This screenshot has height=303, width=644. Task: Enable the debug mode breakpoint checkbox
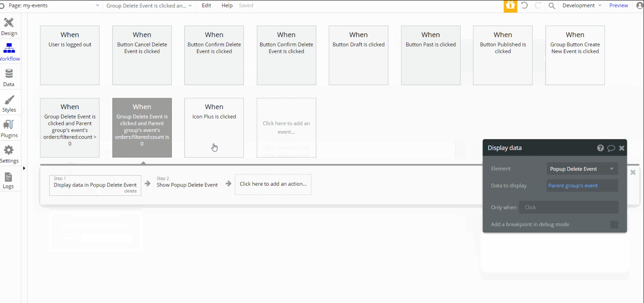click(614, 224)
